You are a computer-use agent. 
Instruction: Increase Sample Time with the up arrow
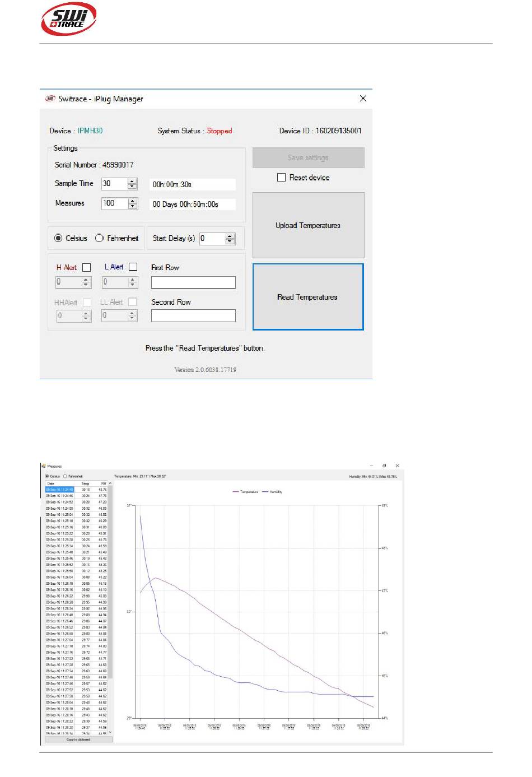tap(132, 181)
